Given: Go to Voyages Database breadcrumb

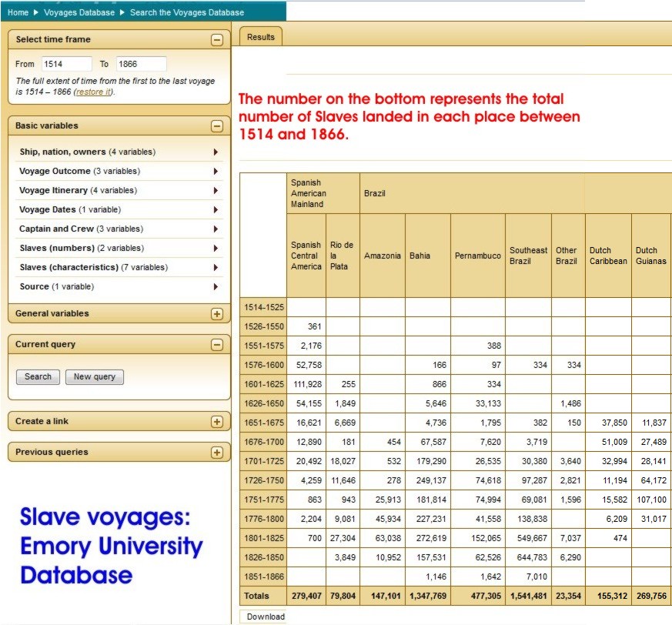Looking at the screenshot, I should tap(79, 12).
